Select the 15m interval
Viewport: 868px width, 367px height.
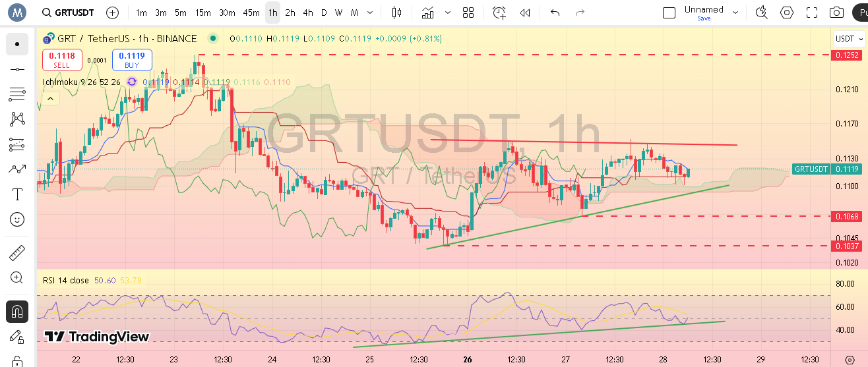(x=203, y=13)
